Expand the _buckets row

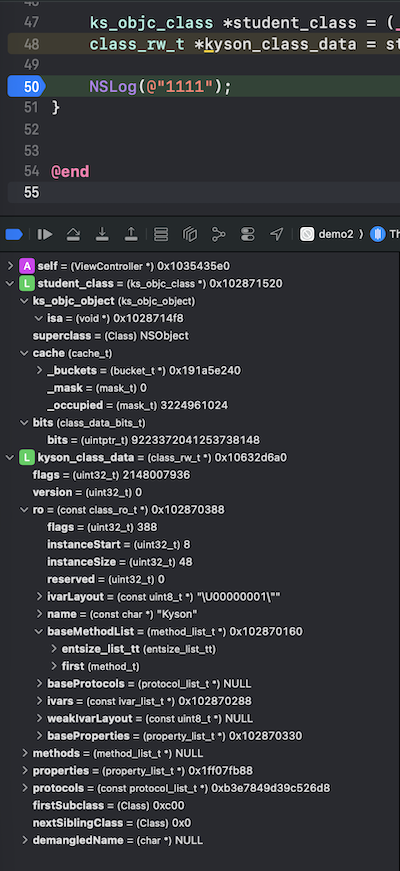coord(39,371)
